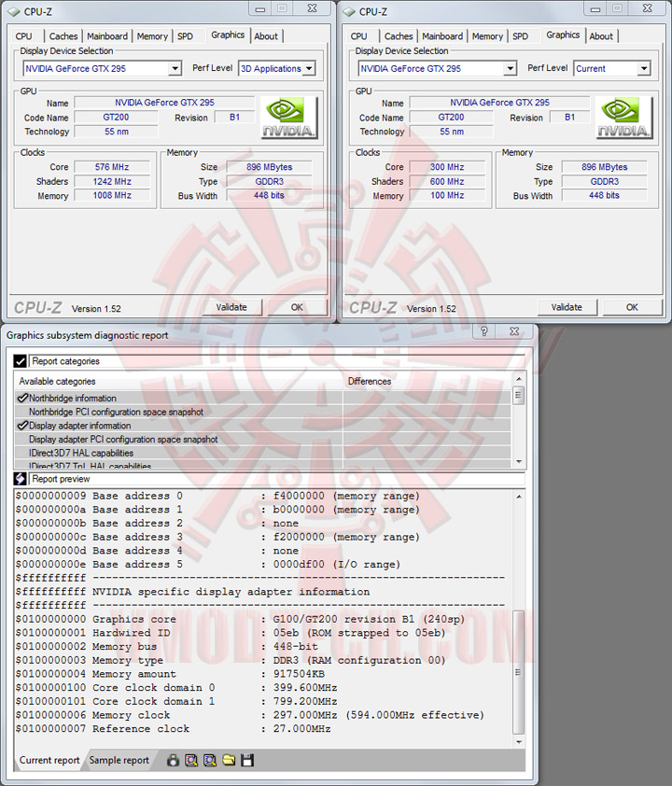Click the red compare magnifier icon
The width and height of the screenshot is (672, 786).
pyautogui.click(x=191, y=761)
